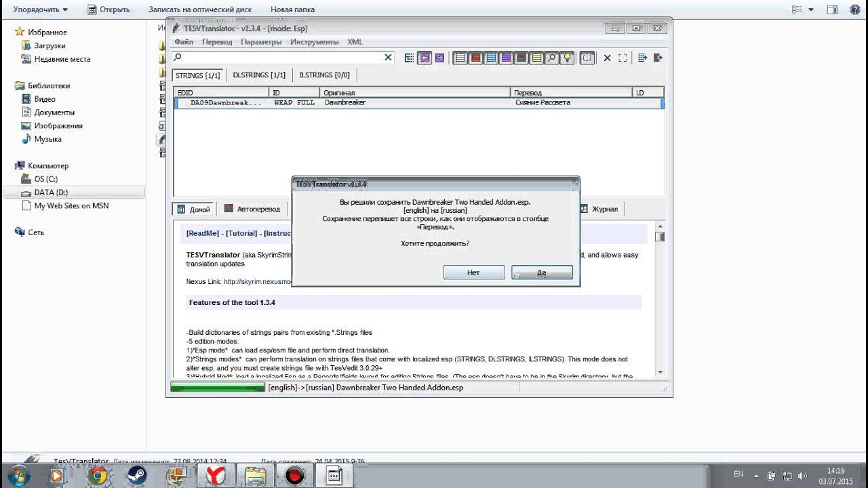Expand the Упорядочить dropdown in Explorer

[41, 9]
